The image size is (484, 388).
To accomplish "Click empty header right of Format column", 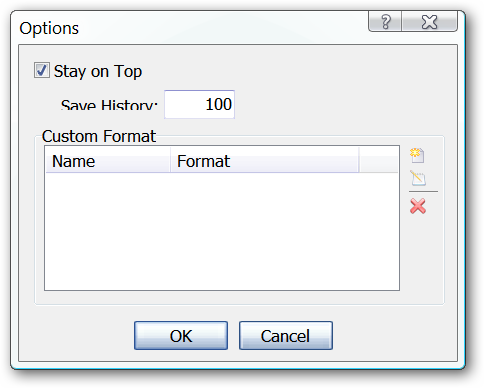I will (378, 161).
